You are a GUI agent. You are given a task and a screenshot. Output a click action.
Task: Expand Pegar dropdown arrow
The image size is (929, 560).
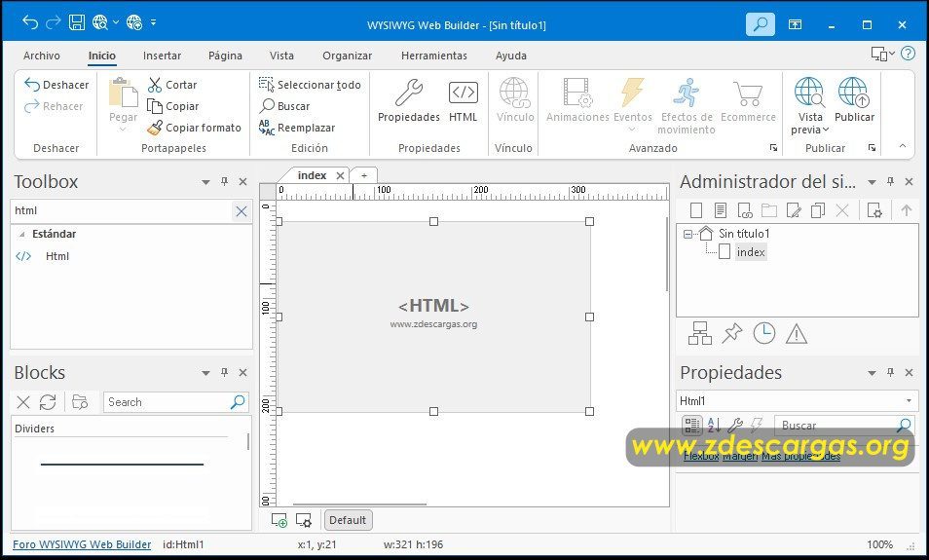(123, 130)
